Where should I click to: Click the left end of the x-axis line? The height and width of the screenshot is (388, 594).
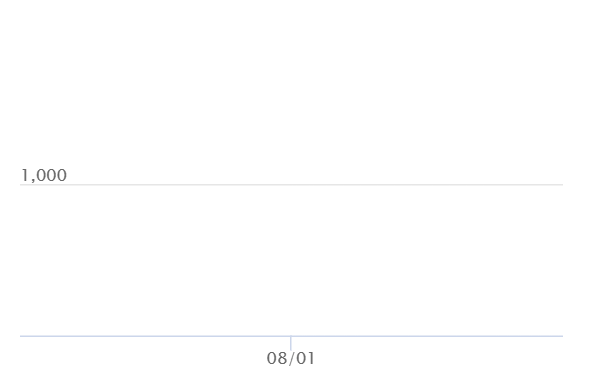coord(21,336)
